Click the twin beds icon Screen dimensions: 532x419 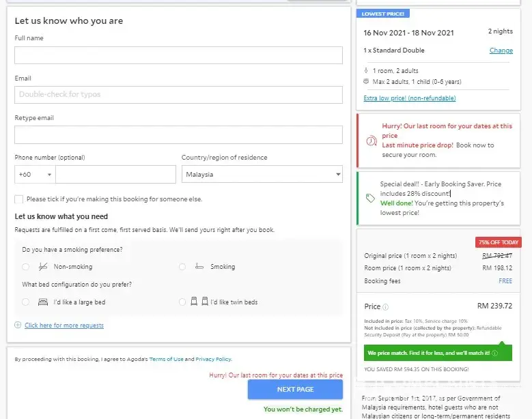[199, 302]
